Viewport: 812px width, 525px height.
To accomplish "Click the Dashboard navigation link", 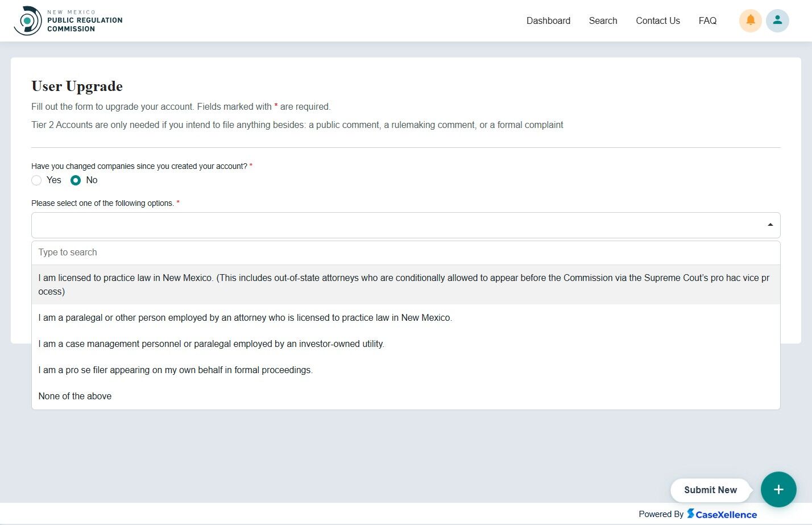I will point(548,20).
